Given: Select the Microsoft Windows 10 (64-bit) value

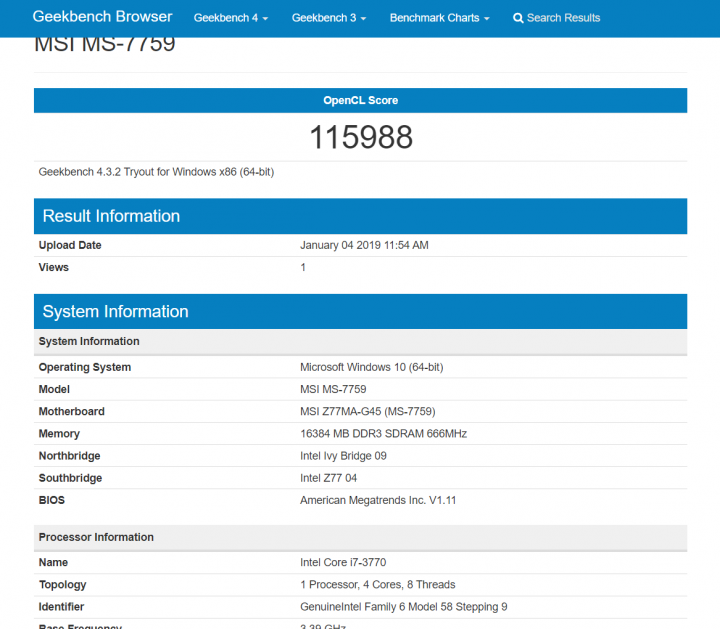Looking at the screenshot, I should 371,367.
